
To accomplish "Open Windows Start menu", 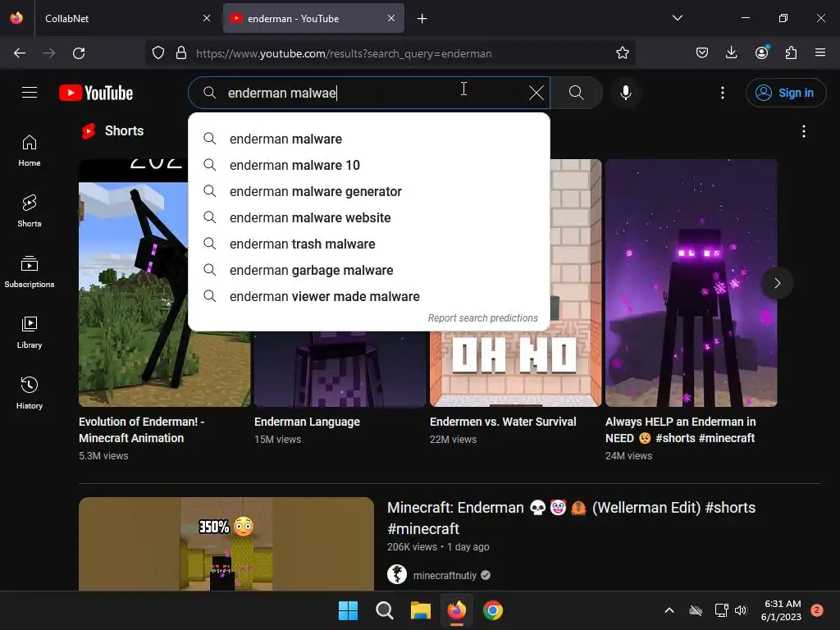I will [x=348, y=610].
